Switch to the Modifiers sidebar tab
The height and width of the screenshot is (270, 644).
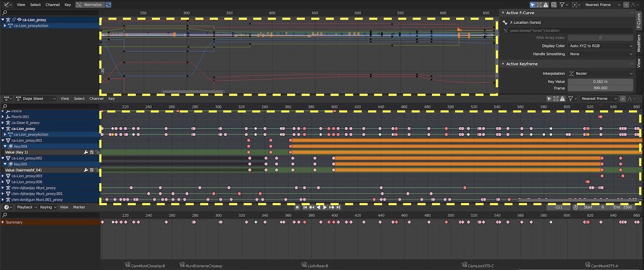[x=639, y=42]
